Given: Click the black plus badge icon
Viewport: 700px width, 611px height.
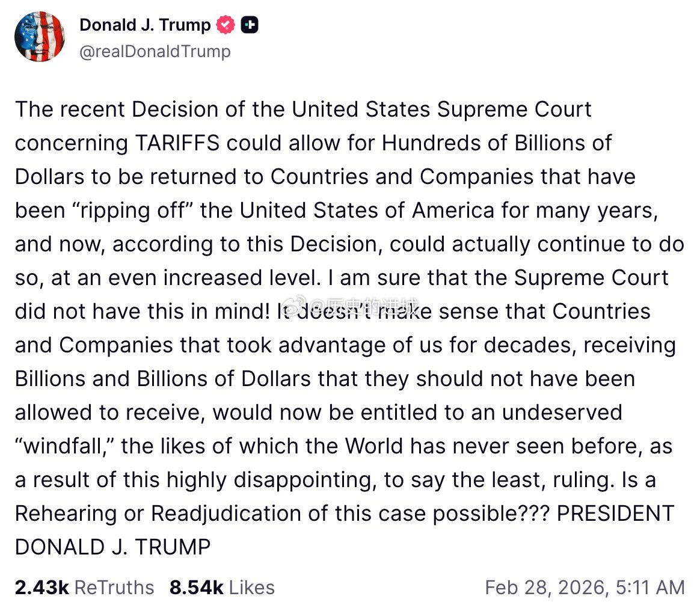Looking at the screenshot, I should pyautogui.click(x=250, y=25).
